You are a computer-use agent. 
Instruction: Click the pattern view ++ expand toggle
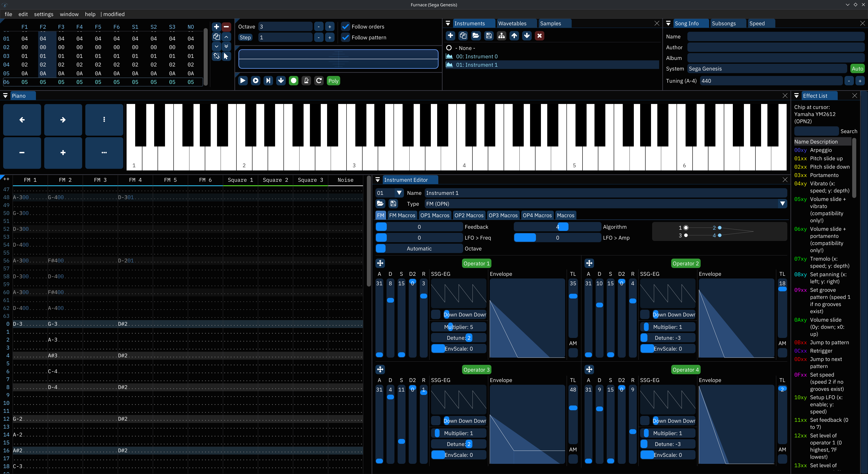6,179
